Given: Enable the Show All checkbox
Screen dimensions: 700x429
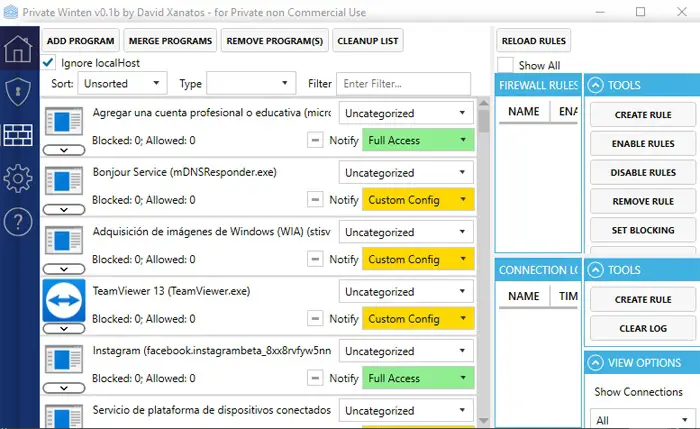Looking at the screenshot, I should pos(506,65).
